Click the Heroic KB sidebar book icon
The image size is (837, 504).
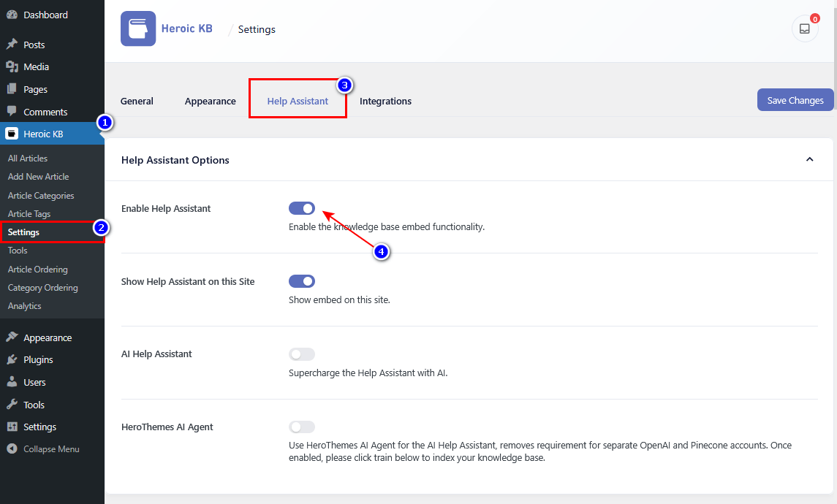point(12,134)
